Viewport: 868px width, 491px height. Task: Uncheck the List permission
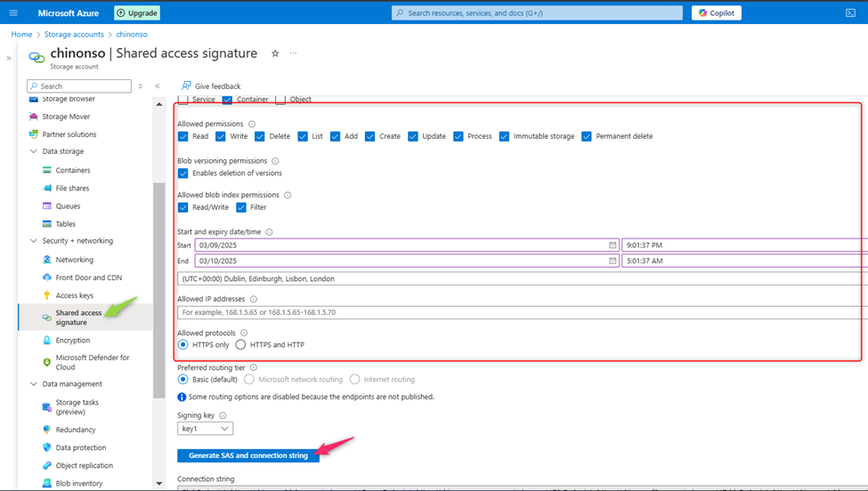(303, 137)
